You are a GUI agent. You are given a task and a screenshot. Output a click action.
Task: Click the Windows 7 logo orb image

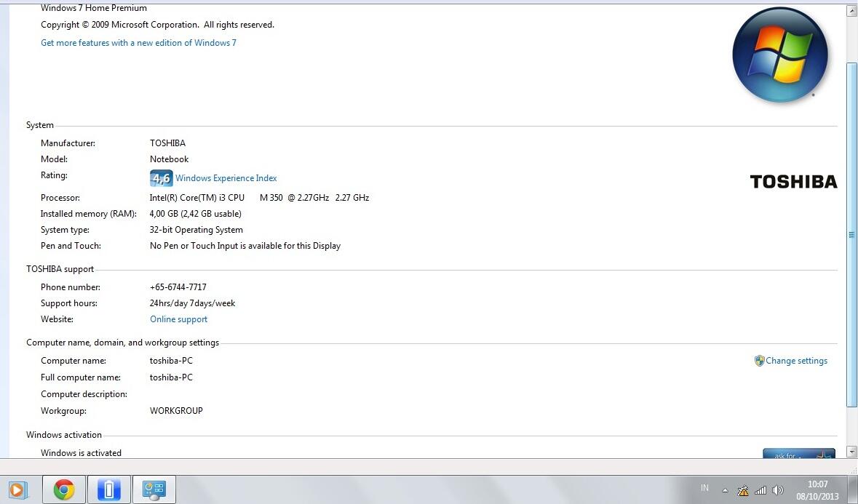pyautogui.click(x=779, y=55)
